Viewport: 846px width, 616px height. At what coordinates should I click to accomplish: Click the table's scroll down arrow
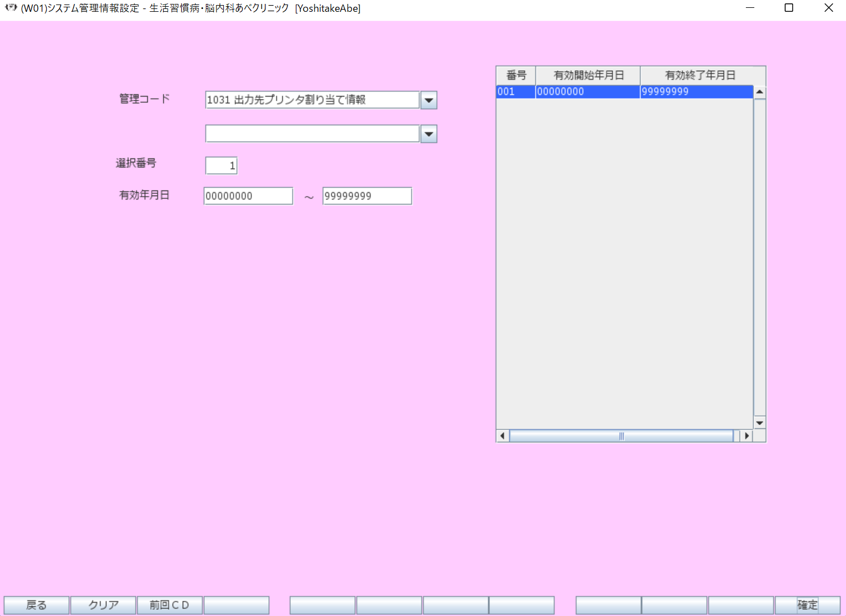click(759, 423)
